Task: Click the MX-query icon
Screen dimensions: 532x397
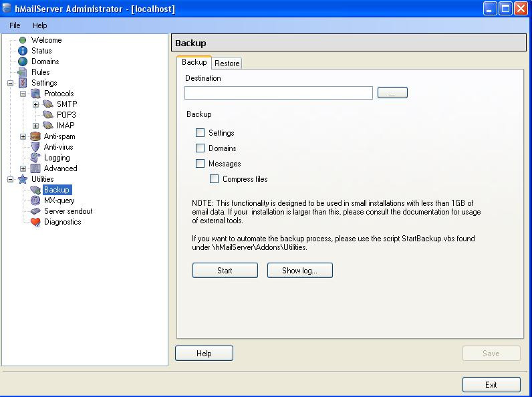Action: [35, 201]
